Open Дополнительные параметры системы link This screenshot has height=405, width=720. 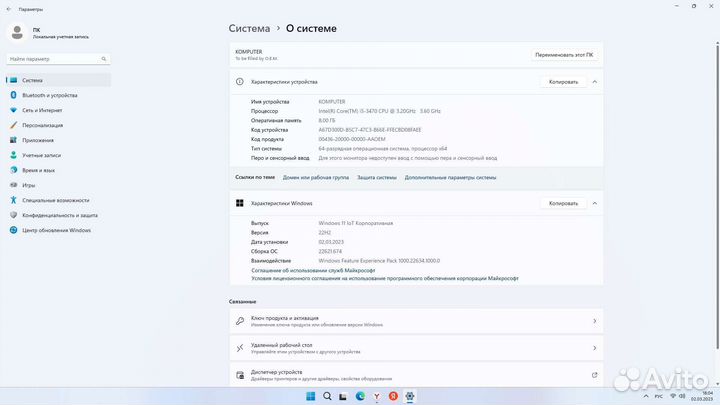(x=450, y=177)
